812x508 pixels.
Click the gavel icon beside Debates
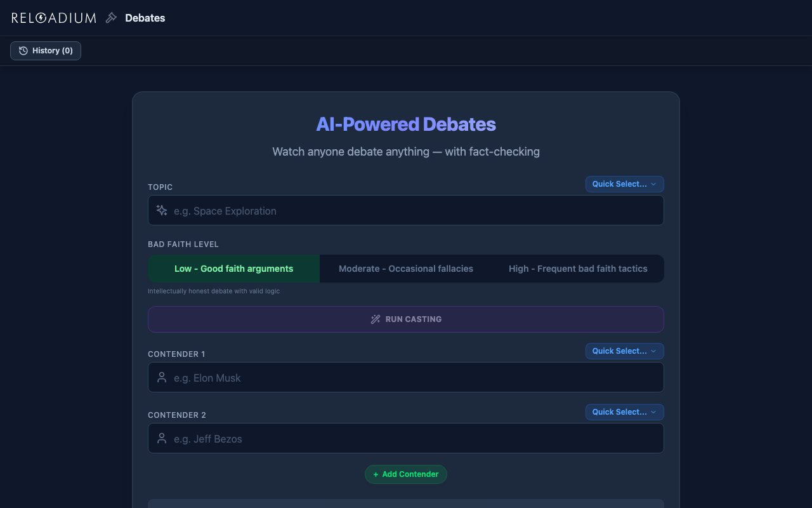pos(111,18)
